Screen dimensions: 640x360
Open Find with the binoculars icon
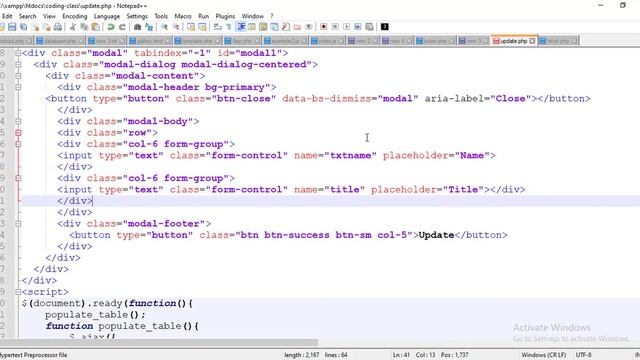pyautogui.click(x=138, y=27)
